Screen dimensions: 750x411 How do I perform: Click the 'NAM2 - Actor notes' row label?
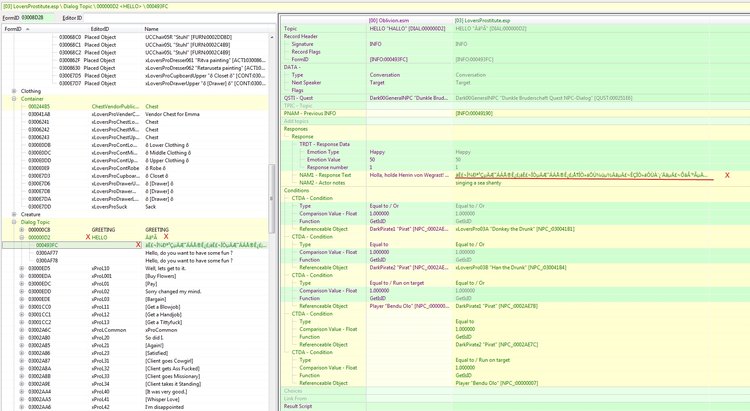coord(322,183)
